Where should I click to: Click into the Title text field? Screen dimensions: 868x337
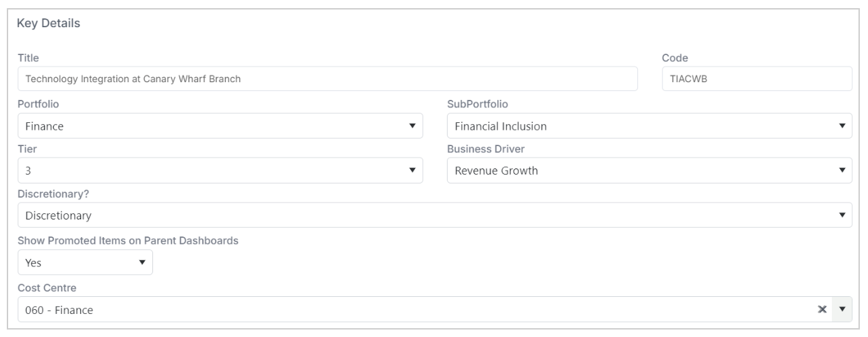tap(328, 79)
